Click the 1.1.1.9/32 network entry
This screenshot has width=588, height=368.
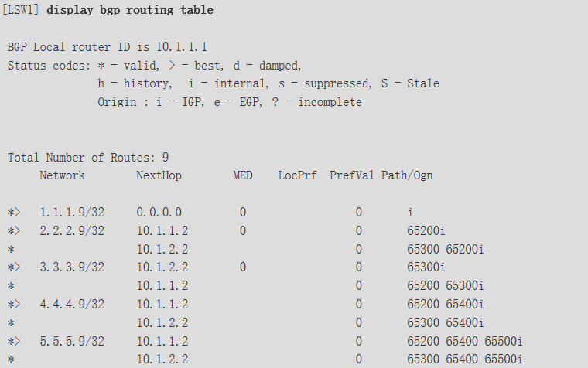[x=72, y=212]
